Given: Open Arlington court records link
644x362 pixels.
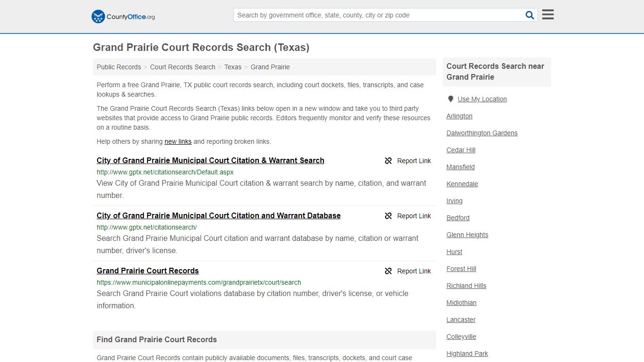Looking at the screenshot, I should 459,116.
